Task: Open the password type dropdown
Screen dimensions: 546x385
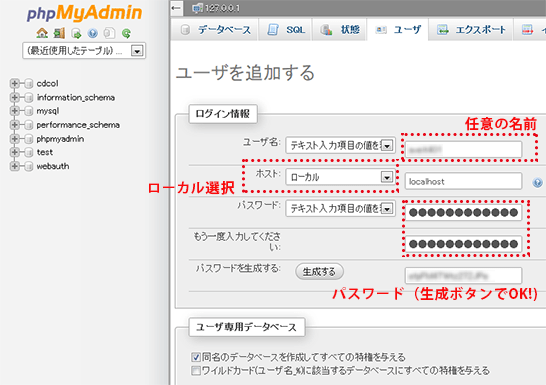Action: coord(340,209)
